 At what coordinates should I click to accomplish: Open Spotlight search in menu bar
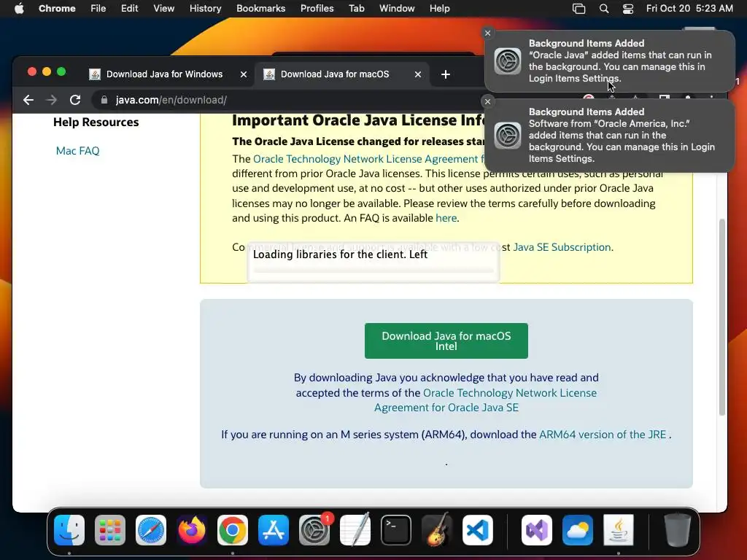(603, 9)
